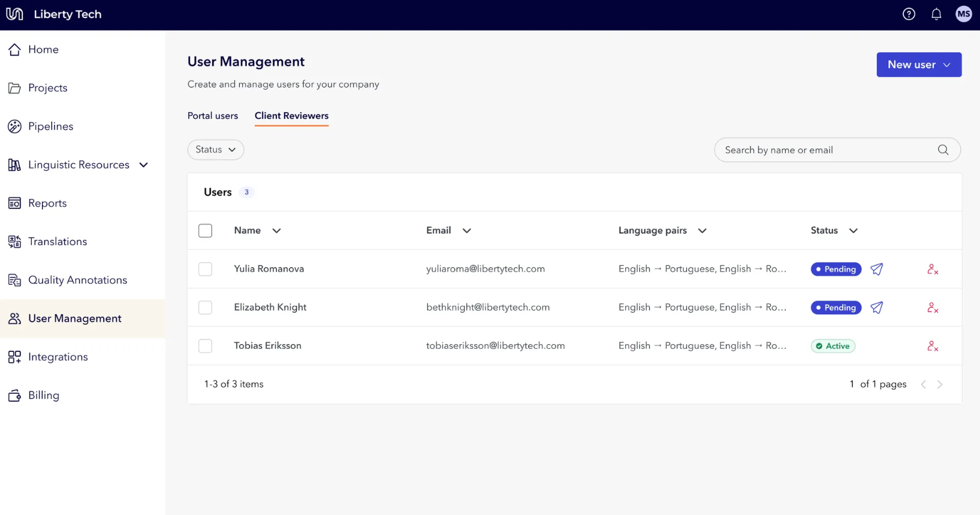Check the Elizabeth Knight row checkbox
Image resolution: width=980 pixels, height=515 pixels.
(x=205, y=308)
